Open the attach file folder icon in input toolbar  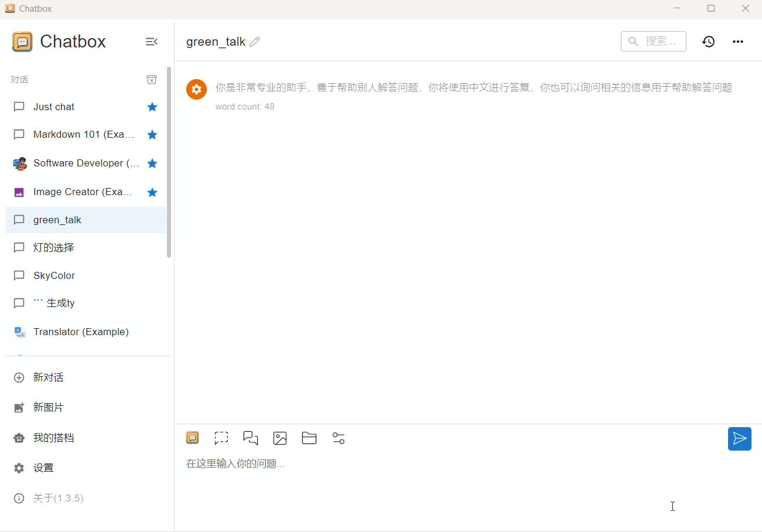(x=309, y=438)
